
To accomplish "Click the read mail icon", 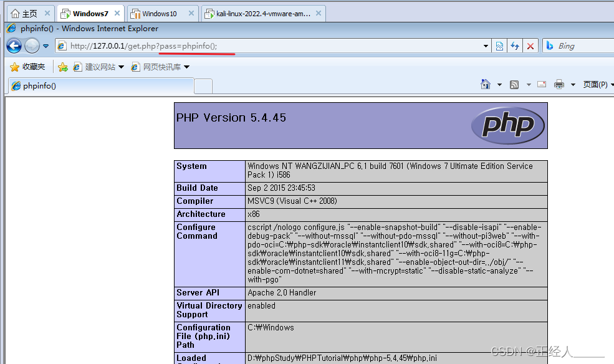I will [x=542, y=84].
